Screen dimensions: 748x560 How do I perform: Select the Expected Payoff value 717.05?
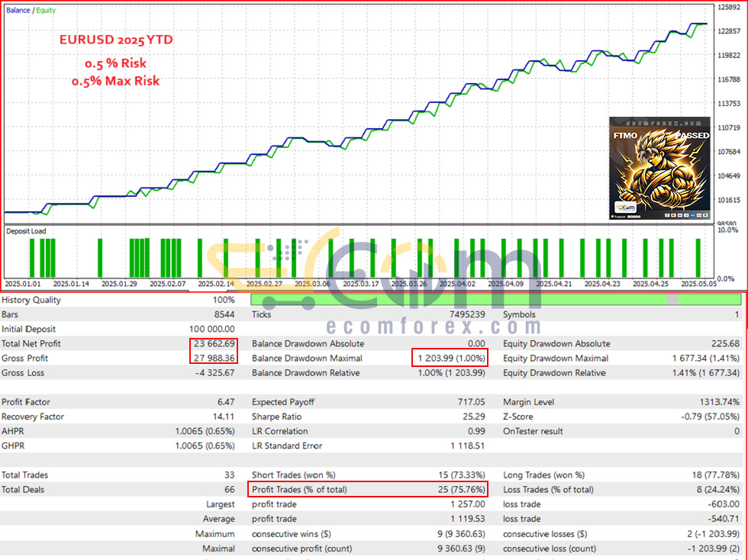(x=472, y=402)
